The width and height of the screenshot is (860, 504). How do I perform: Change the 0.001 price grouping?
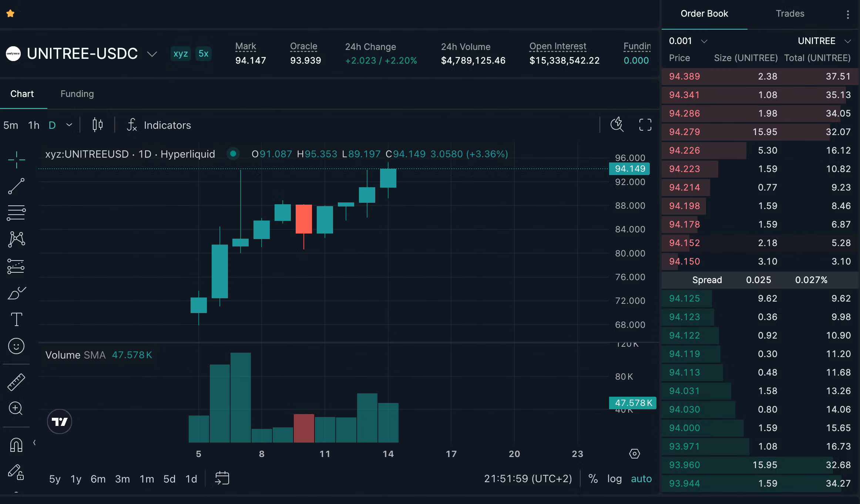(688, 41)
